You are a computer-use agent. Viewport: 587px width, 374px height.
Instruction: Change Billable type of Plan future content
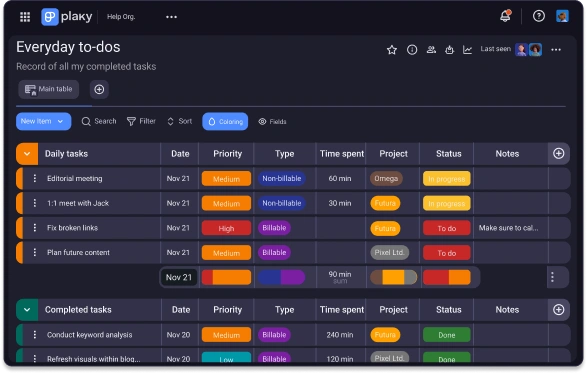click(x=274, y=253)
